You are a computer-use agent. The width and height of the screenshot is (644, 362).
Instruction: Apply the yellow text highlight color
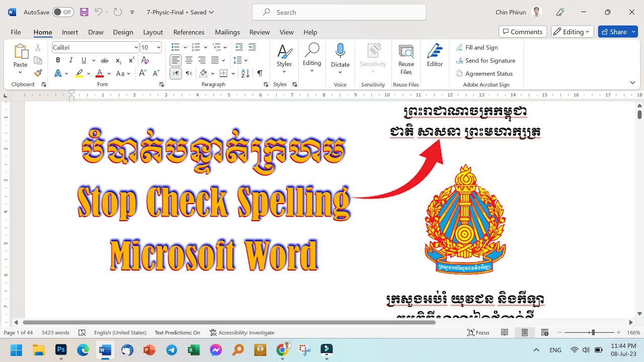(x=79, y=73)
